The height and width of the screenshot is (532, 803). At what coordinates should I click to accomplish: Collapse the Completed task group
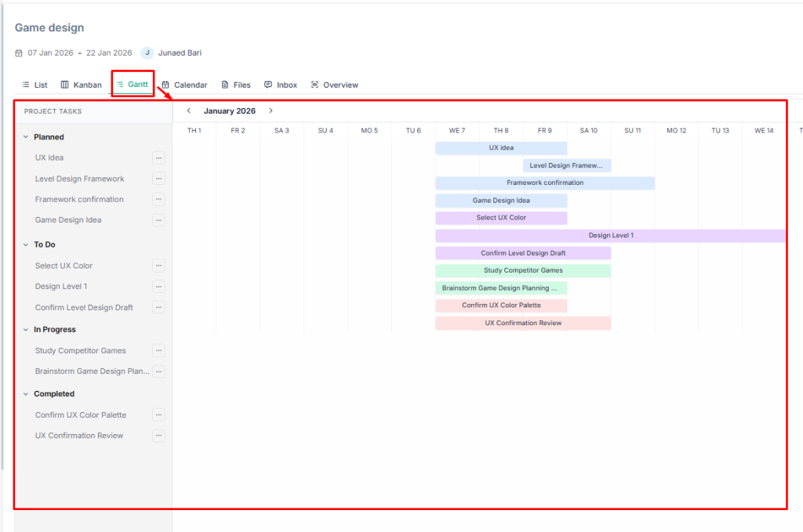click(x=26, y=394)
